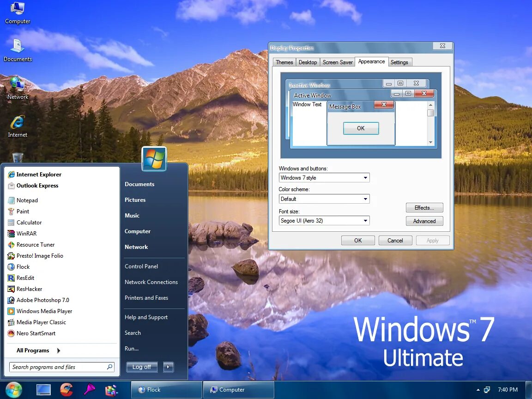Click the Effects... button
This screenshot has width=532, height=399.
424,208
